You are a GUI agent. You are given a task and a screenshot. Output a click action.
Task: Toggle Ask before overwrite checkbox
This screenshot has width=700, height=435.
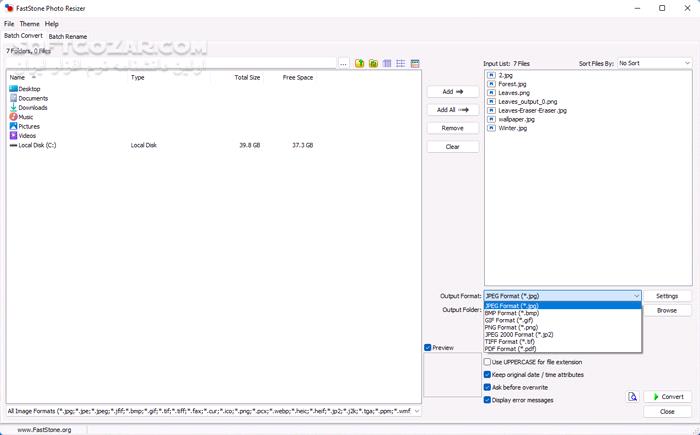coord(488,387)
